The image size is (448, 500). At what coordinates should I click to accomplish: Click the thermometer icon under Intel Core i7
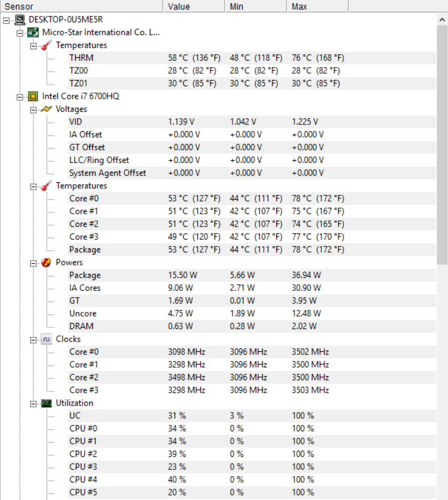pyautogui.click(x=46, y=186)
